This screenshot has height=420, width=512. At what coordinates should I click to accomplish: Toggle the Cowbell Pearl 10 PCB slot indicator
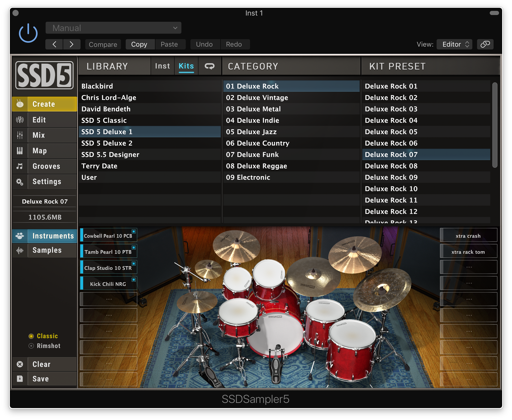134,231
